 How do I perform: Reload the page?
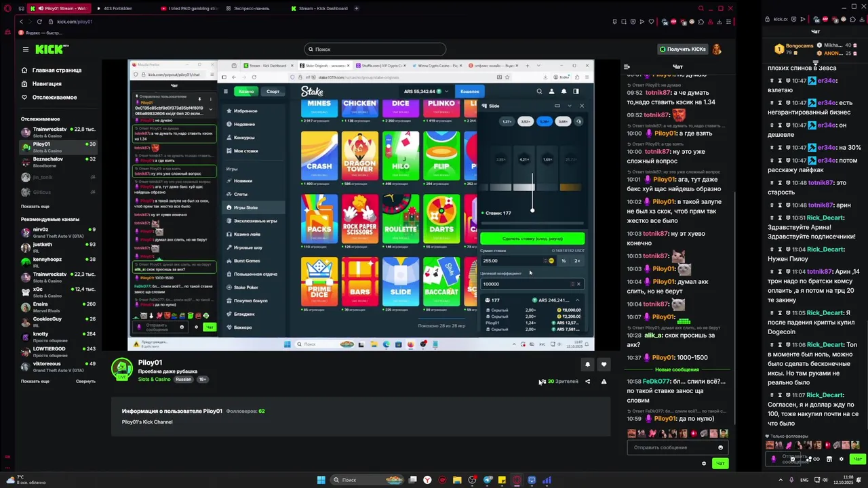pos(39,22)
